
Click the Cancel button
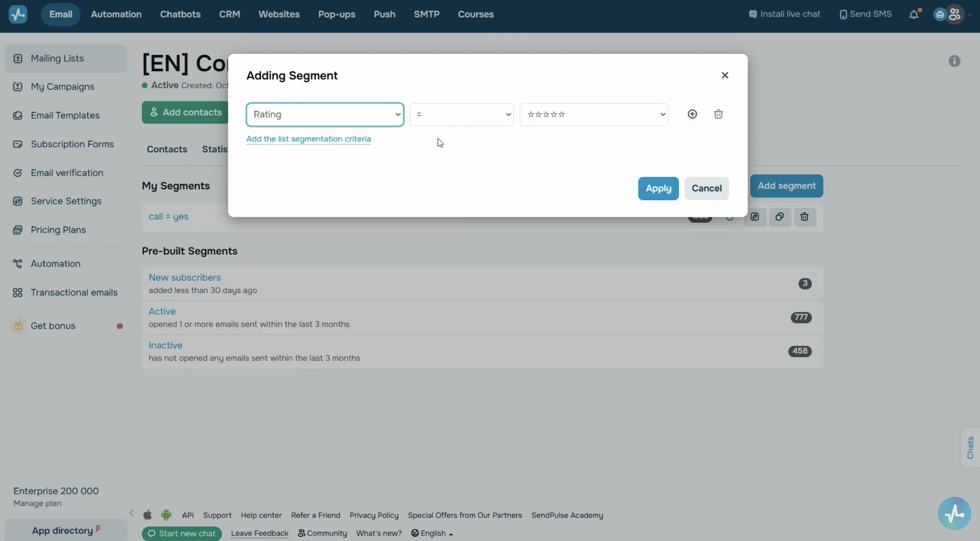click(706, 188)
